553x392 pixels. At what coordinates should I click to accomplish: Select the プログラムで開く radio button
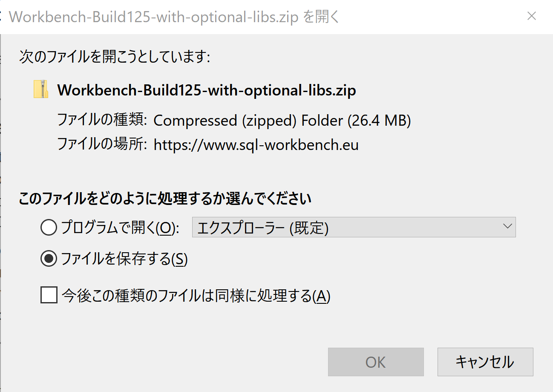pos(49,228)
